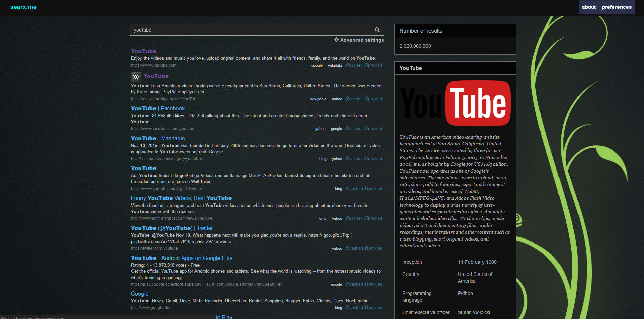Open proxied link for Mashable result
The image size is (644, 319).
pyautogui.click(x=373, y=159)
